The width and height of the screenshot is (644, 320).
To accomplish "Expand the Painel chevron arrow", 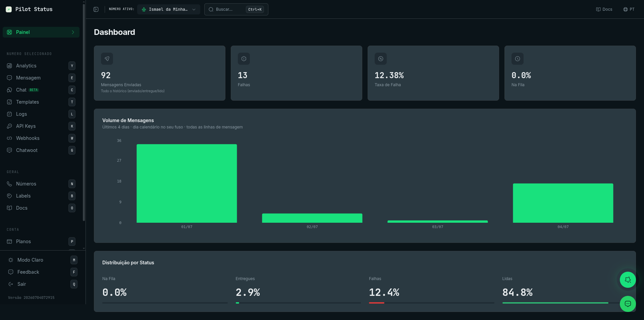I will [x=73, y=32].
